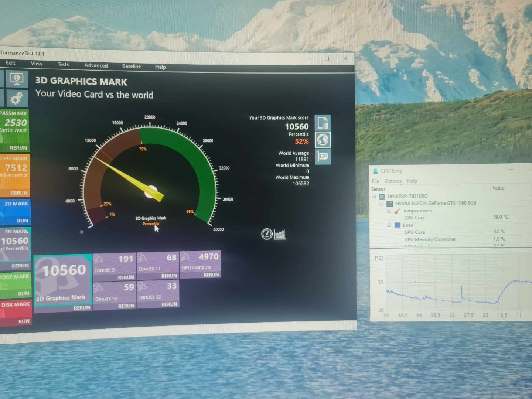
Task: Open the Edit menu in PerformanceTest
Action: pyautogui.click(x=10, y=63)
